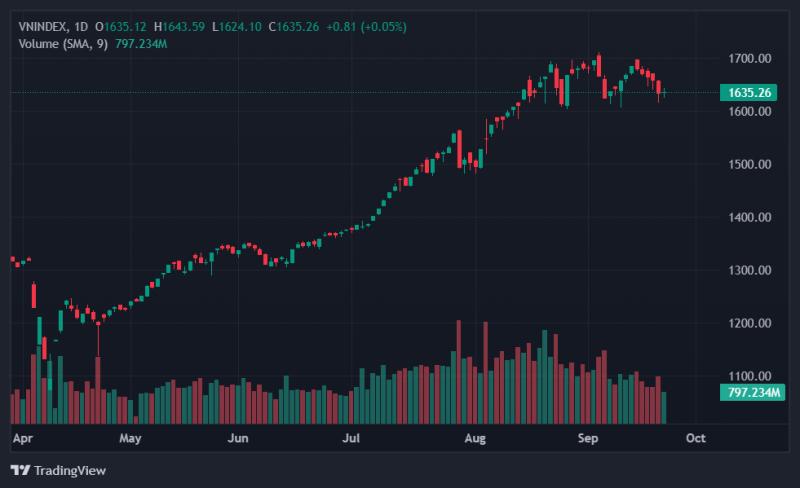800x488 pixels.
Task: Click the Volume value 797.234M in legend
Action: click(x=141, y=44)
